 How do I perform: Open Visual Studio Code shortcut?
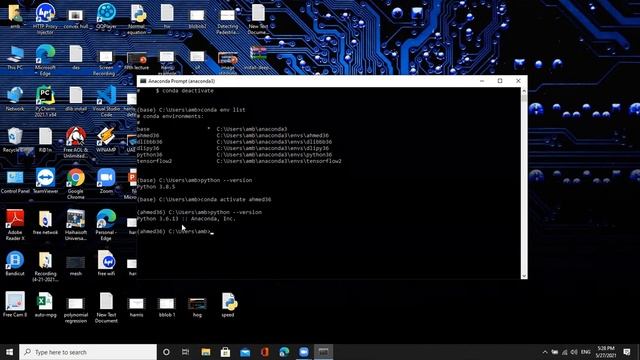[106, 101]
